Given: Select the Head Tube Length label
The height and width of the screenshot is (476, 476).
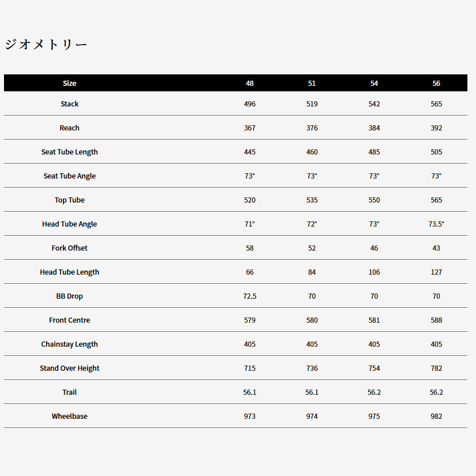Looking at the screenshot, I should coord(69,272).
